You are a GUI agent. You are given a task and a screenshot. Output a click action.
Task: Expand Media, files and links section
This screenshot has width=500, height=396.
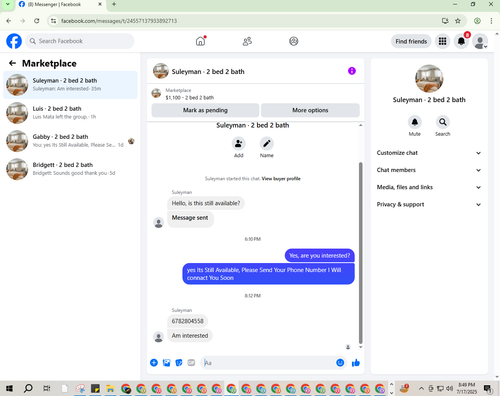(x=429, y=187)
